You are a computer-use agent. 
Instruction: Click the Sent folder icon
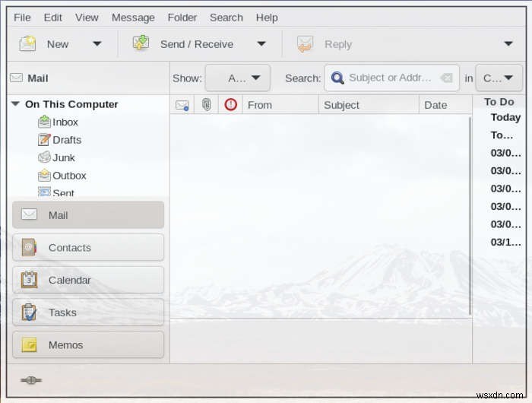(x=44, y=192)
